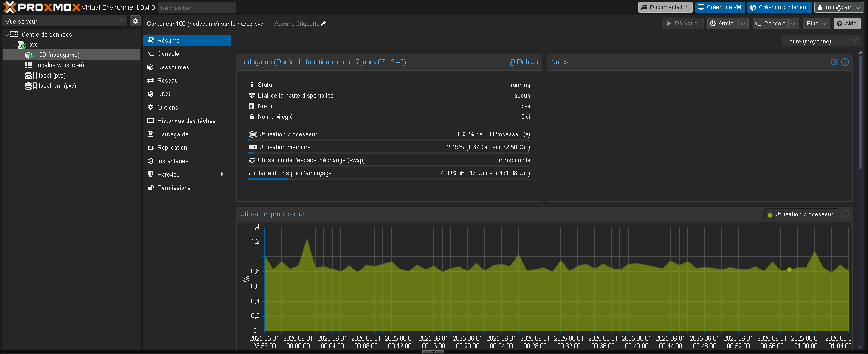Click the local-lvm storage icon
The height and width of the screenshot is (354, 868).
point(29,85)
